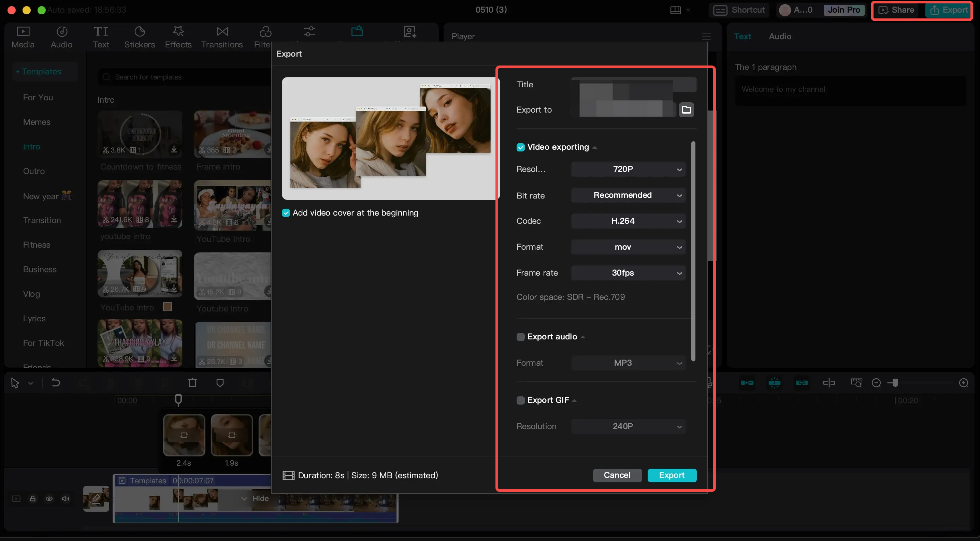Mute the track with speaker icon
This screenshot has width=980, height=541.
[x=66, y=498]
